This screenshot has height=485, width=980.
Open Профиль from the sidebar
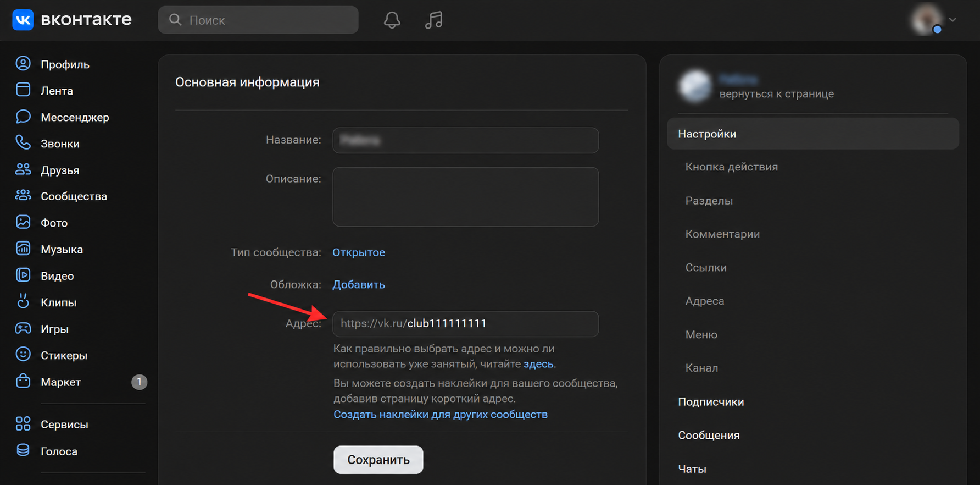[65, 64]
